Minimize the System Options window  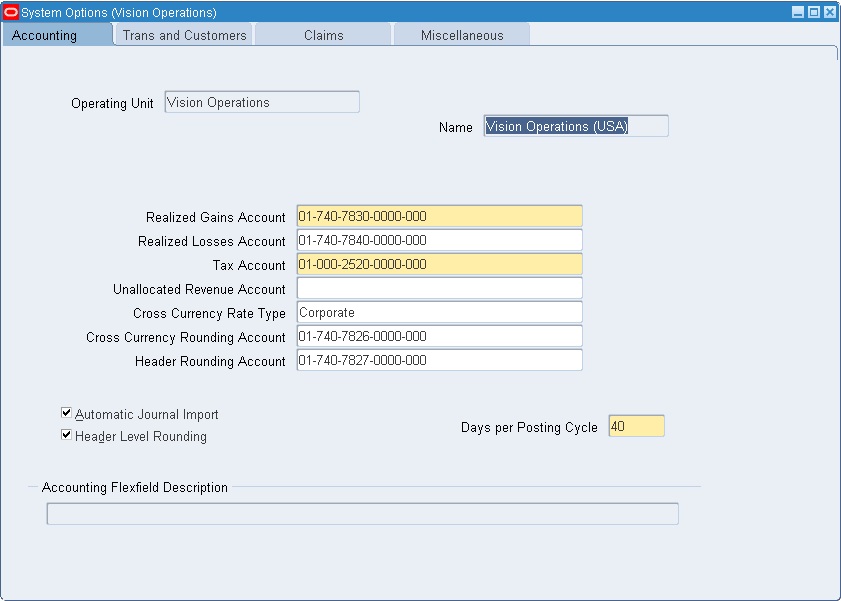[798, 12]
